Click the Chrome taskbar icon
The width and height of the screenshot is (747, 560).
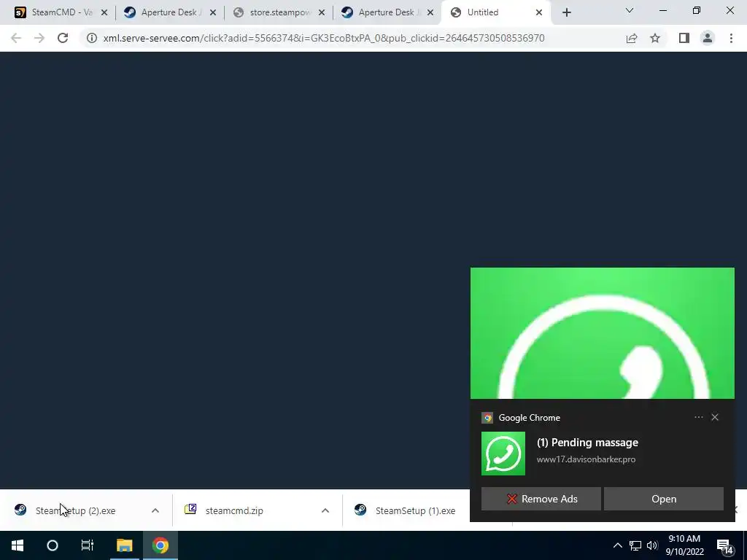coord(160,545)
